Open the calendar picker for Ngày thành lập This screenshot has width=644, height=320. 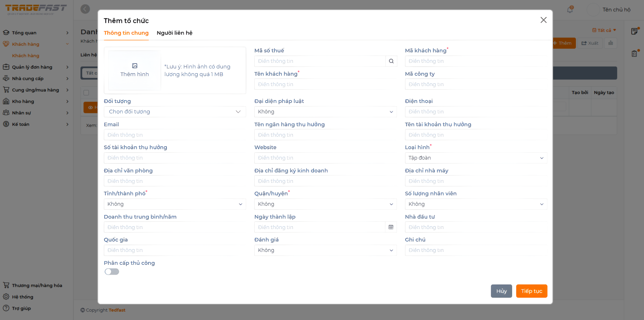point(391,227)
